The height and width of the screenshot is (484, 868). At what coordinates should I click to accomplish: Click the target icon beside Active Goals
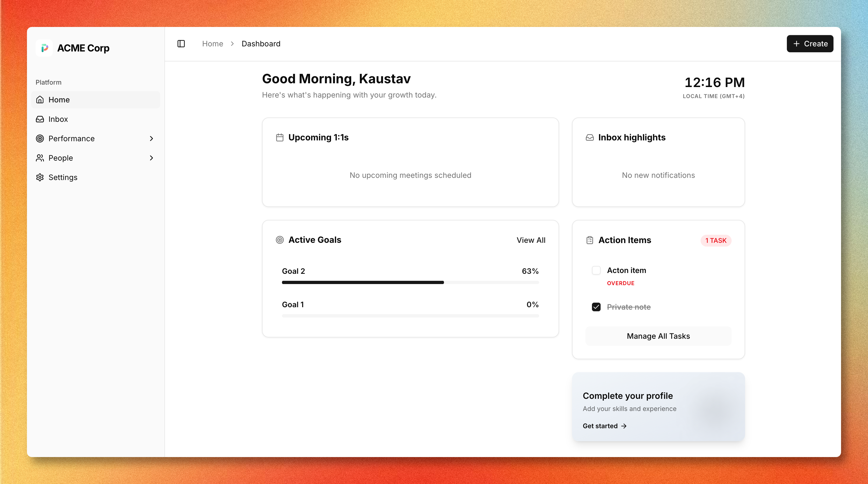[279, 240]
